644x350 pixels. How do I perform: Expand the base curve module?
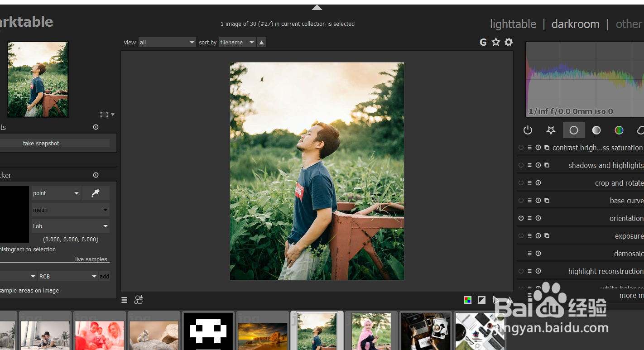pyautogui.click(x=627, y=201)
